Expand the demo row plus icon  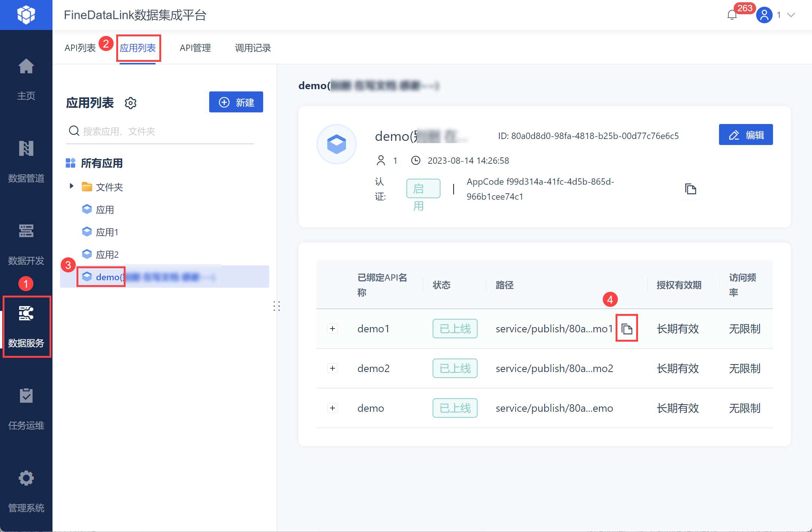click(333, 408)
